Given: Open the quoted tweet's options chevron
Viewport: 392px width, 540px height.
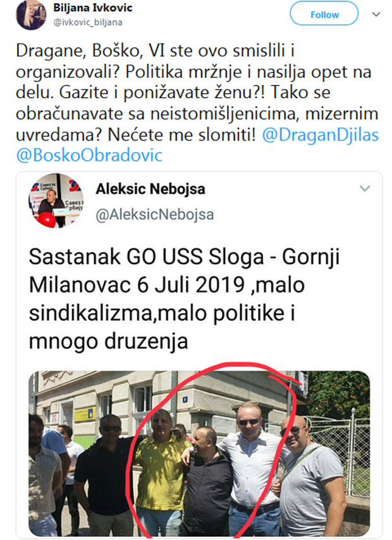Looking at the screenshot, I should (364, 188).
